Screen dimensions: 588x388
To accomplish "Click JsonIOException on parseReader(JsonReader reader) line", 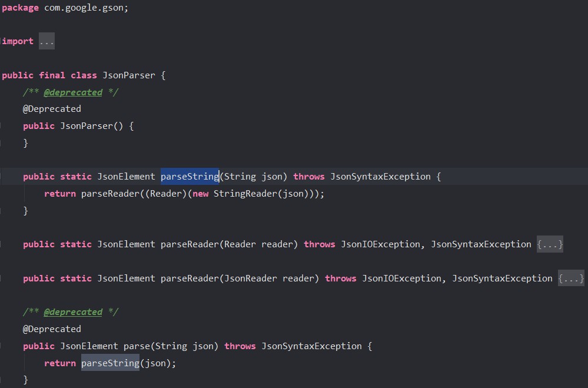I will (x=401, y=279).
